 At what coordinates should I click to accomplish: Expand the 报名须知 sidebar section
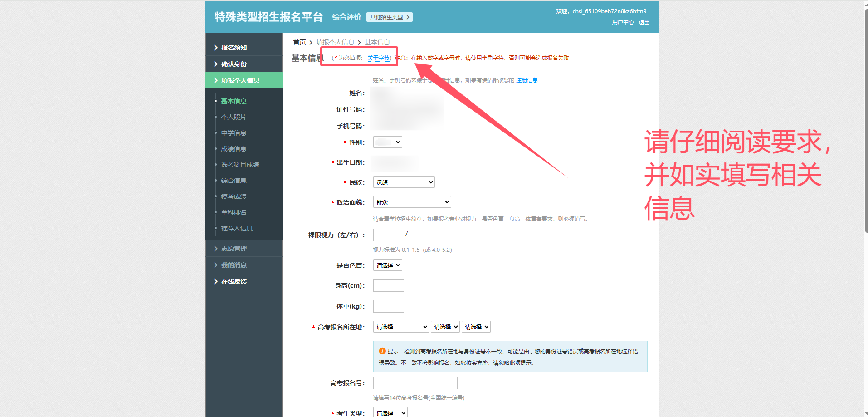(x=234, y=48)
